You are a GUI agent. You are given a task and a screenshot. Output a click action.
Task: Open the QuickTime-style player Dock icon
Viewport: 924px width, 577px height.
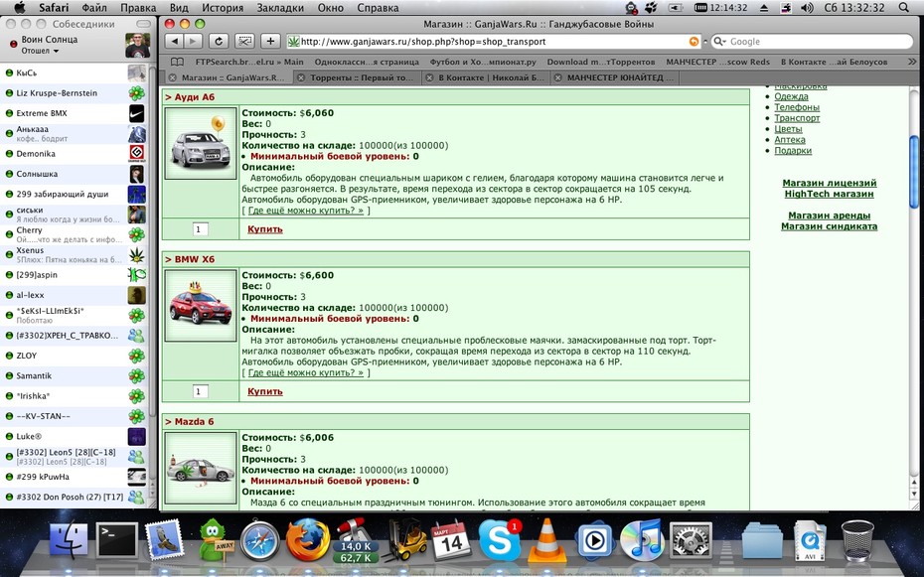(594, 539)
